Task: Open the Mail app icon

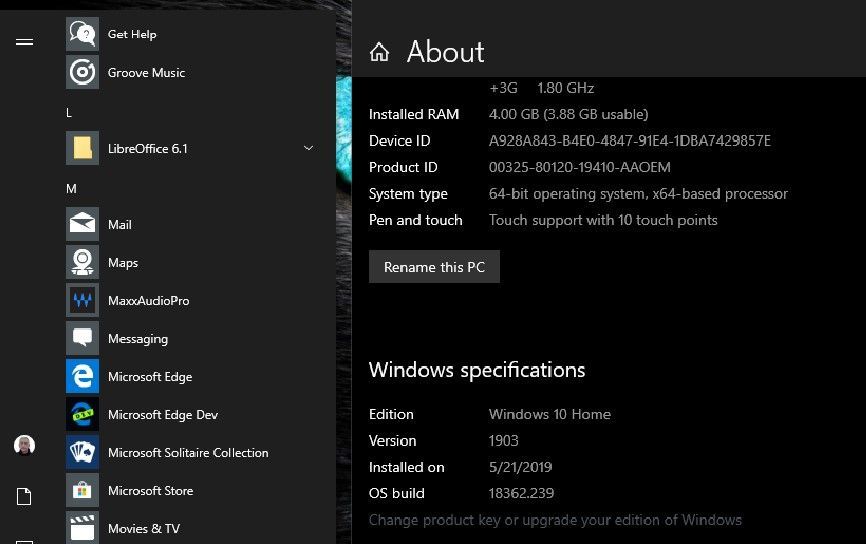Action: coord(82,224)
